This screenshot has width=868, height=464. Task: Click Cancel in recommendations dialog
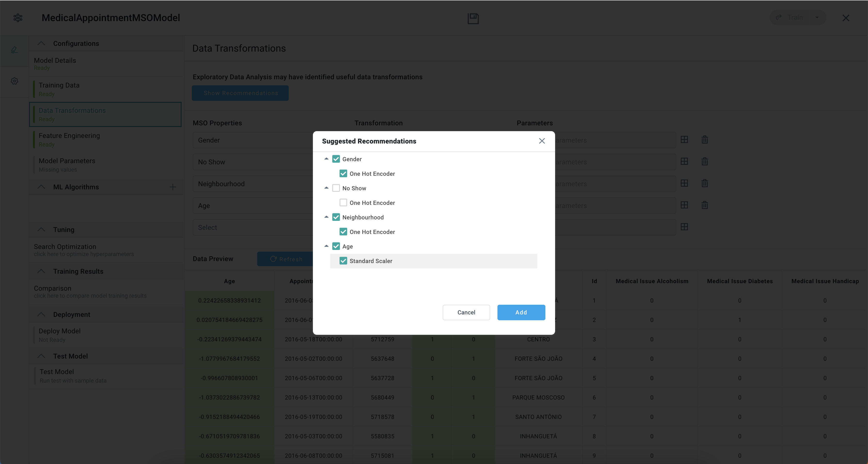click(x=466, y=312)
